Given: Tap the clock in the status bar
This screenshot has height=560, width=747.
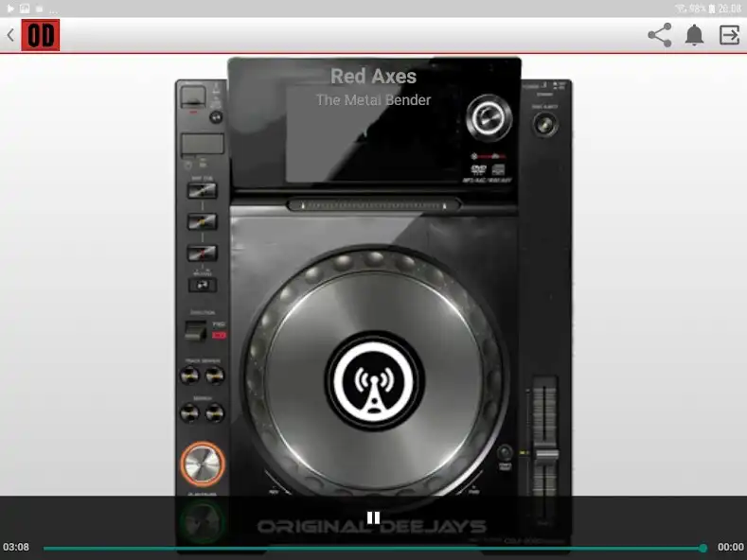Looking at the screenshot, I should pos(729,9).
